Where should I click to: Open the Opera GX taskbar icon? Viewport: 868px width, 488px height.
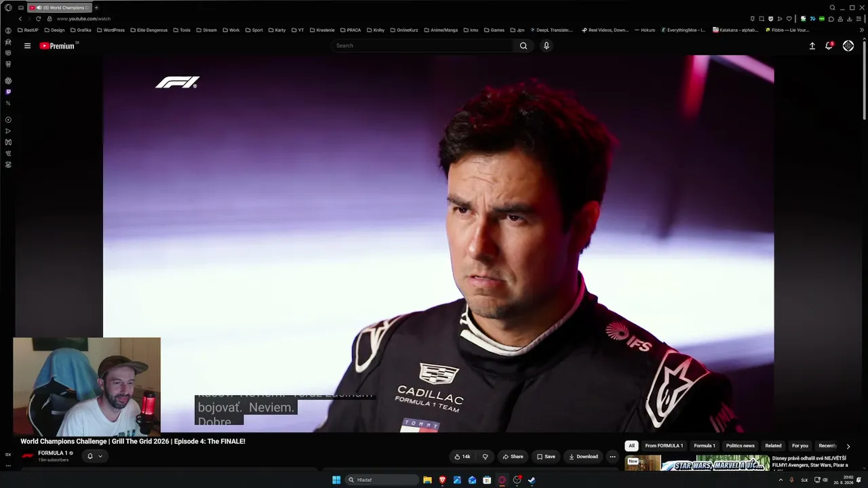pos(502,480)
